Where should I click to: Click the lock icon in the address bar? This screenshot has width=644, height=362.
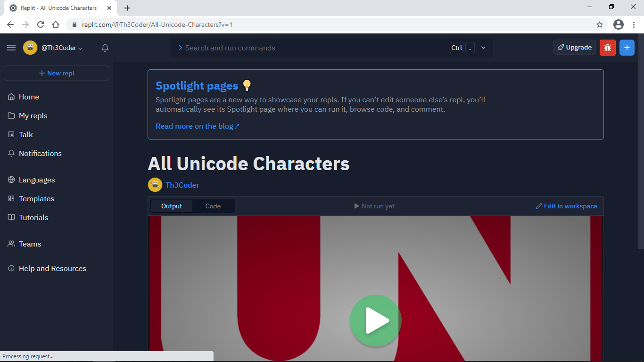(74, 25)
